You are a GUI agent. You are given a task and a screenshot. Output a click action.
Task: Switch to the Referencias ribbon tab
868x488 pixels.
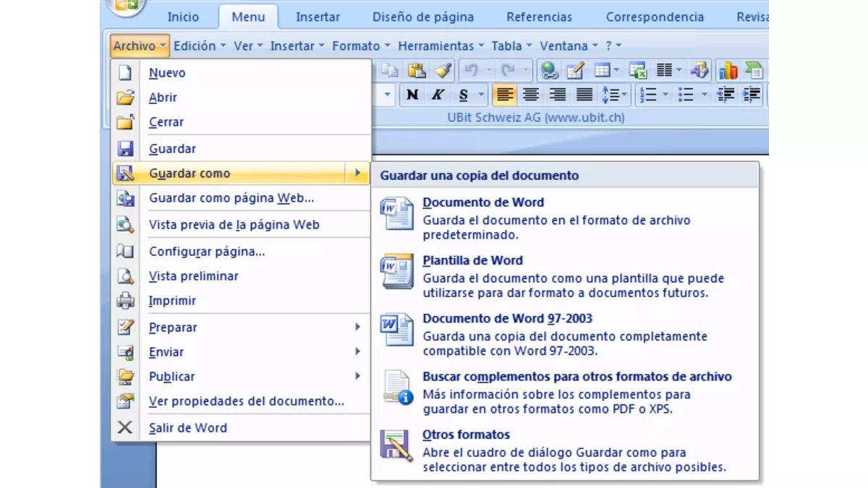click(538, 16)
